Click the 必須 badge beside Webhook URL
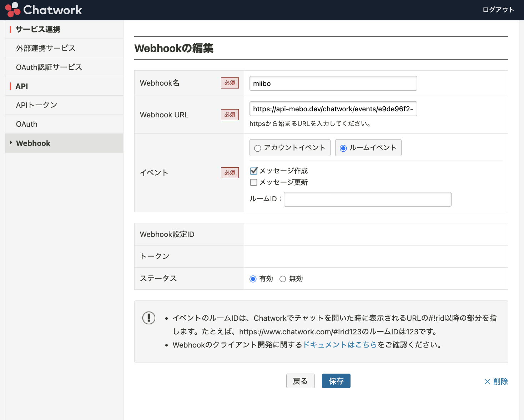The image size is (524, 420). tap(230, 115)
